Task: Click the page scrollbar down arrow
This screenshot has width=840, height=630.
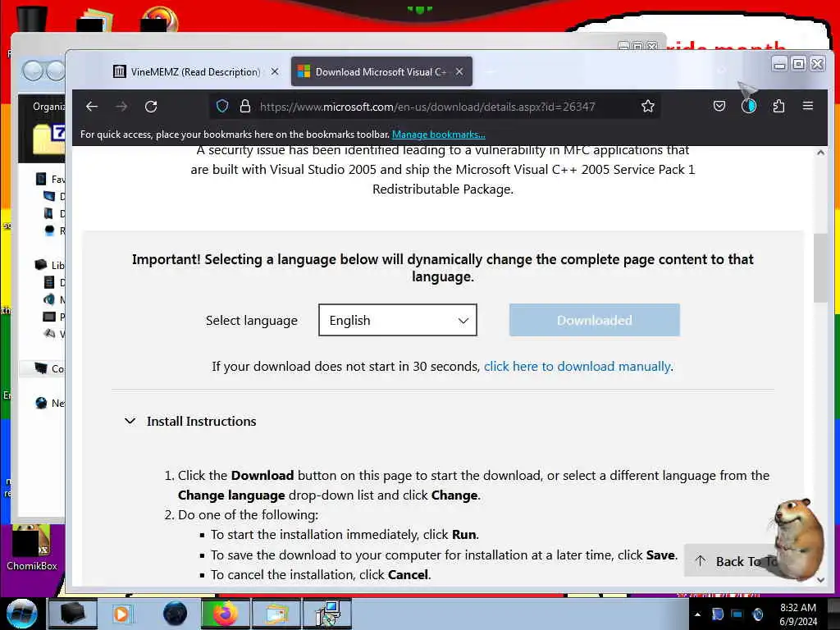Action: pos(820,579)
